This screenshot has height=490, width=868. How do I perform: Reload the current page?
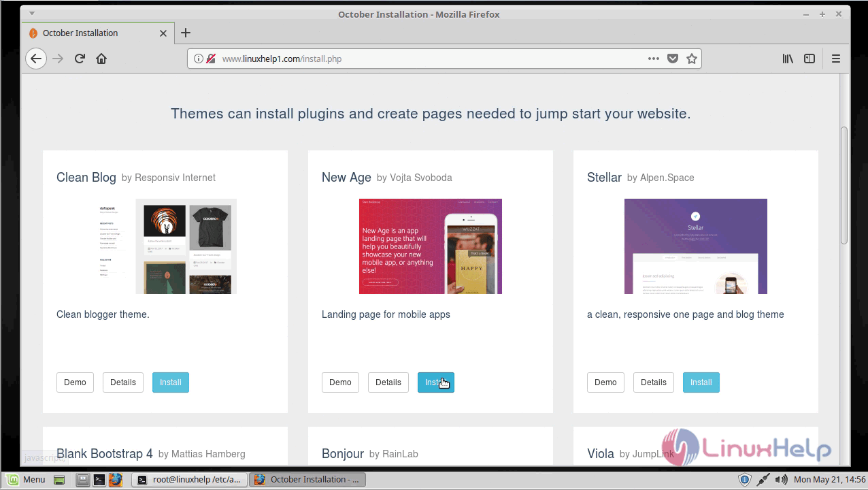click(x=80, y=59)
